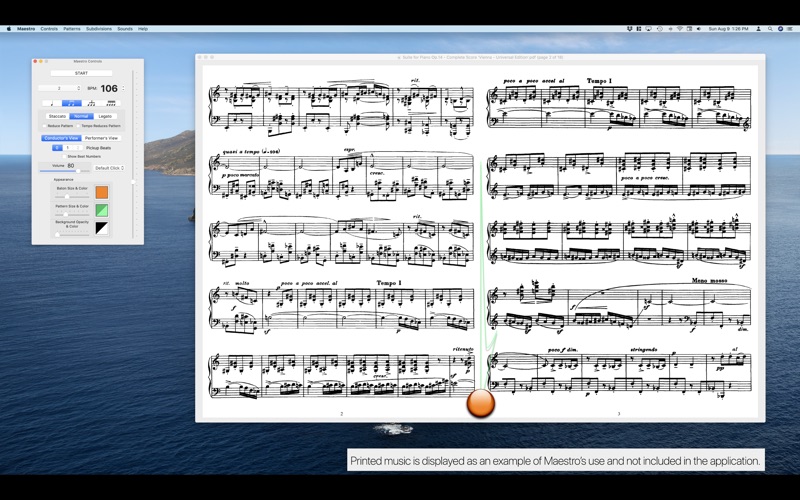
Task: Open the Maestro app menu
Action: pyautogui.click(x=26, y=29)
